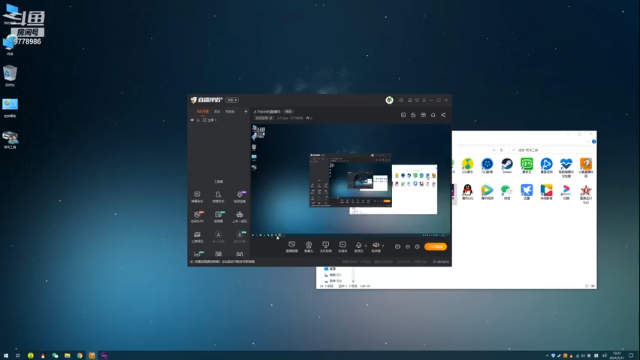Mute the microphone in the bottom toolbar
This screenshot has width=640, height=360.
click(358, 245)
